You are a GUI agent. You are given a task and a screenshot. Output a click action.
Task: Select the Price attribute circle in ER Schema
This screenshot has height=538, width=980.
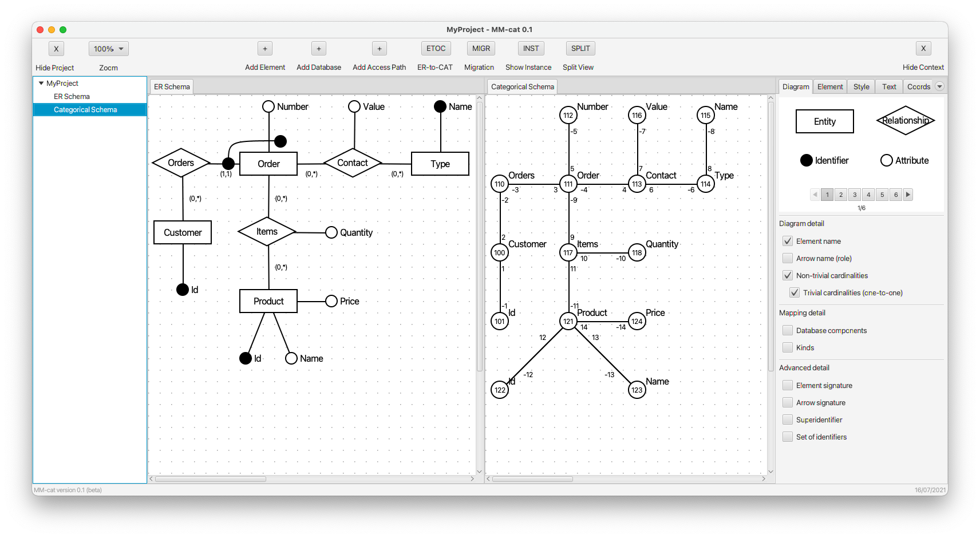331,301
